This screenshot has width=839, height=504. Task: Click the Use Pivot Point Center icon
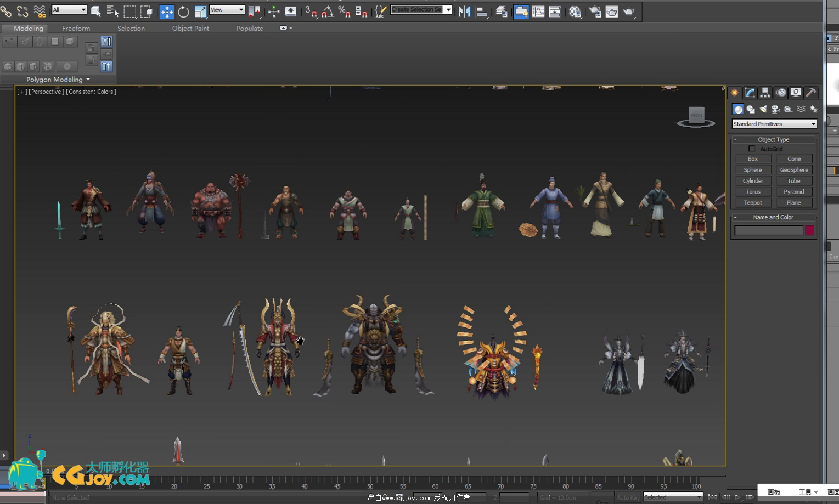pyautogui.click(x=255, y=12)
